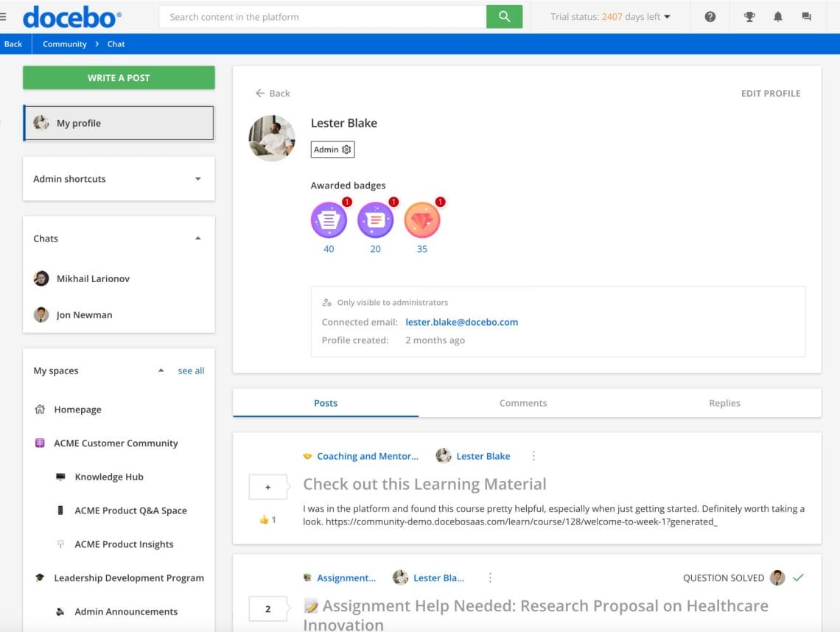Image resolution: width=840 pixels, height=632 pixels.
Task: Collapse the My spaces section
Action: (x=160, y=371)
